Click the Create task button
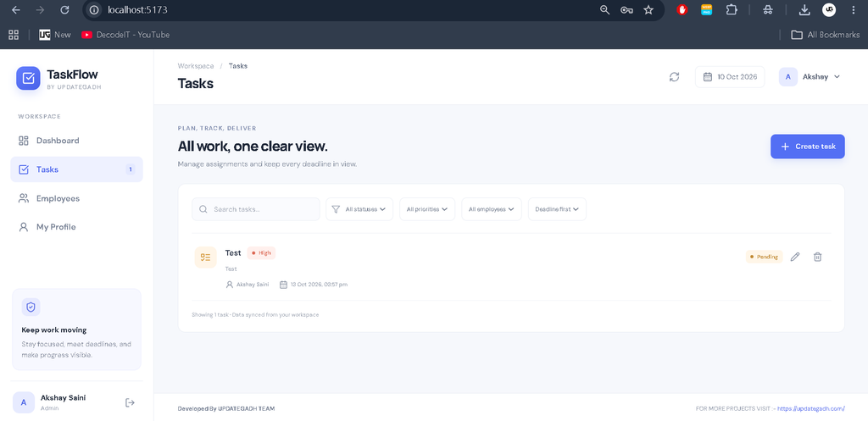This screenshot has width=868, height=421. point(808,147)
